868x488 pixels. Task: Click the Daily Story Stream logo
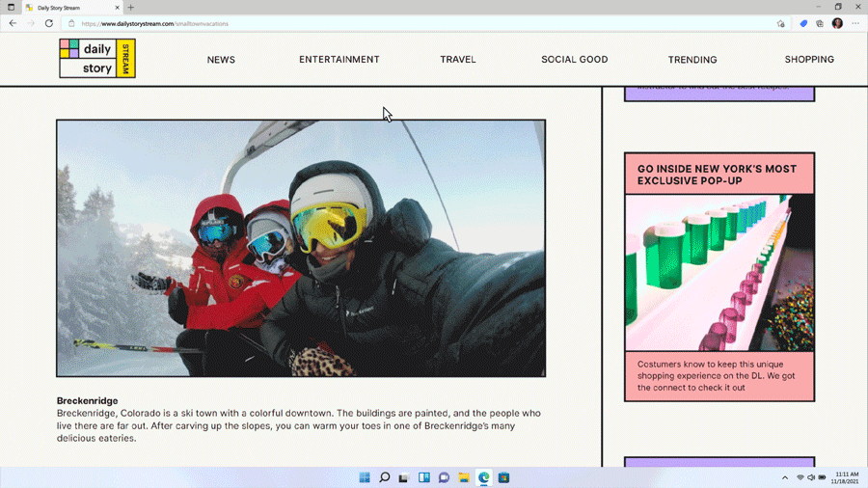pyautogui.click(x=97, y=59)
